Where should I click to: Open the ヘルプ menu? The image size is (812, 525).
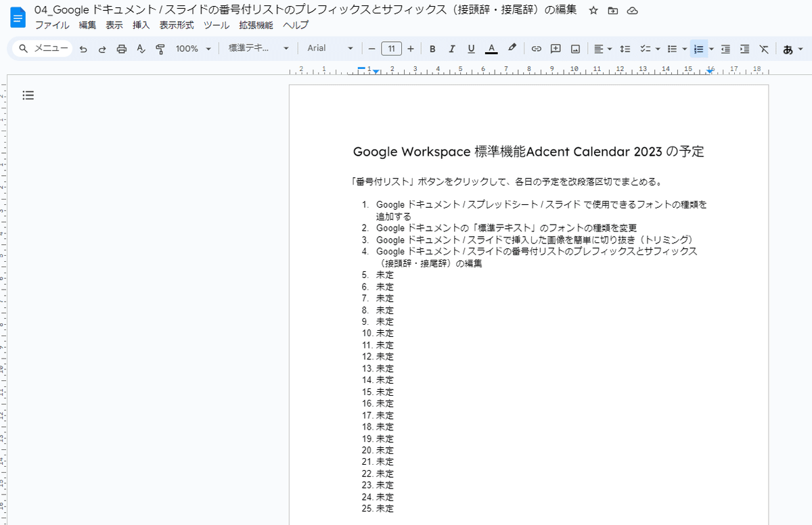[296, 25]
